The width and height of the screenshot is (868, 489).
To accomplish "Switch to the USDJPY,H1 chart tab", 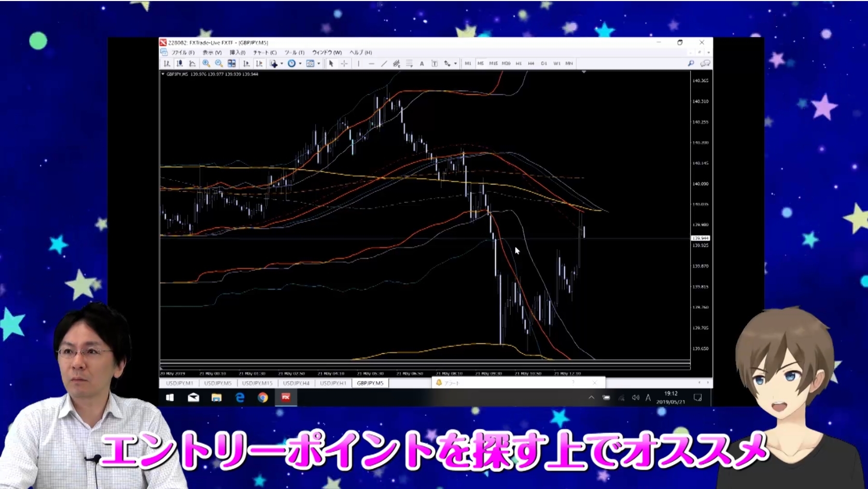I will tap(333, 383).
